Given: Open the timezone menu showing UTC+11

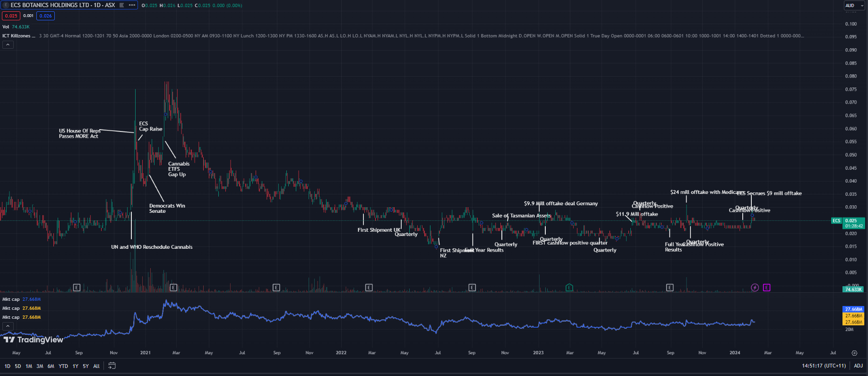Looking at the screenshot, I should (824, 366).
